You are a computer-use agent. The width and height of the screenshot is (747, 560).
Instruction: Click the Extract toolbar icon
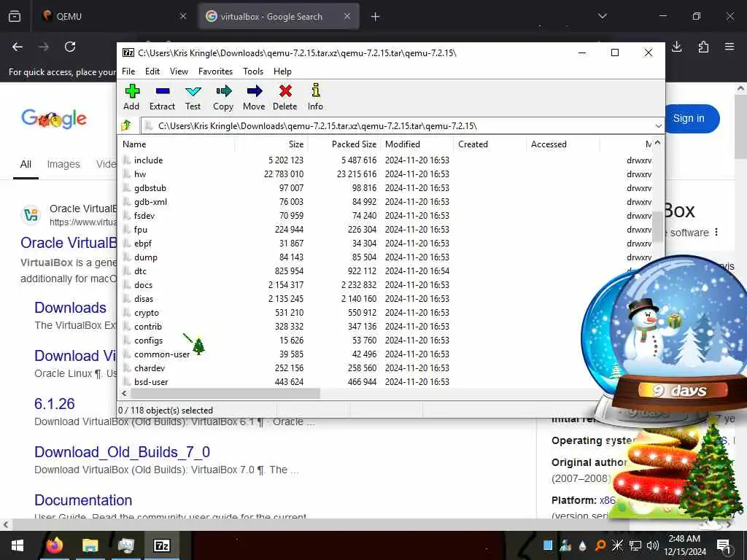pos(163,91)
